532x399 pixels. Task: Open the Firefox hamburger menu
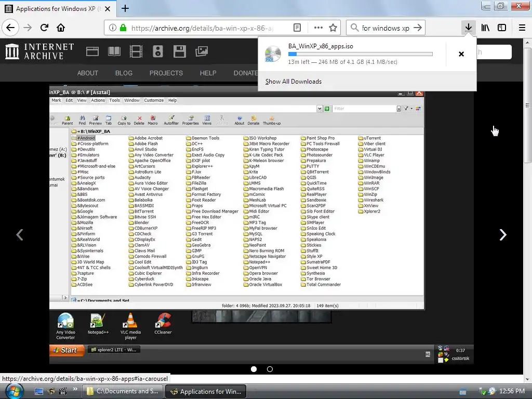[x=522, y=28]
